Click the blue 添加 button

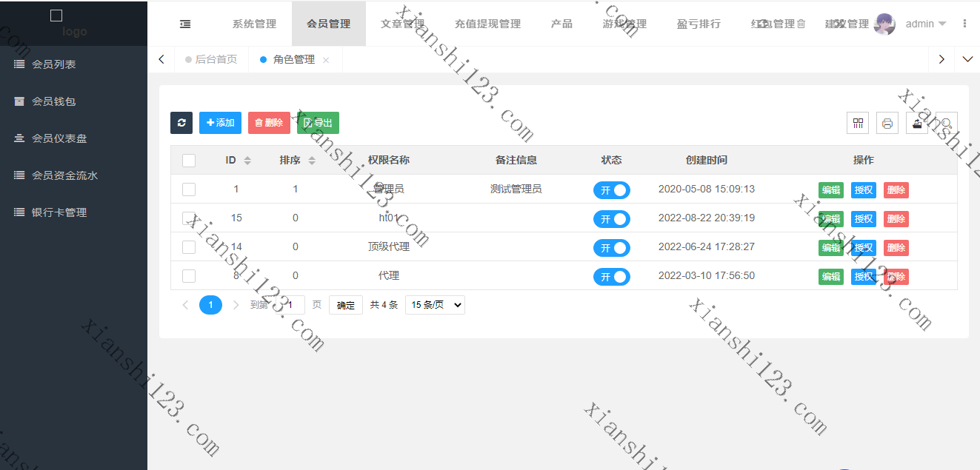pos(220,123)
